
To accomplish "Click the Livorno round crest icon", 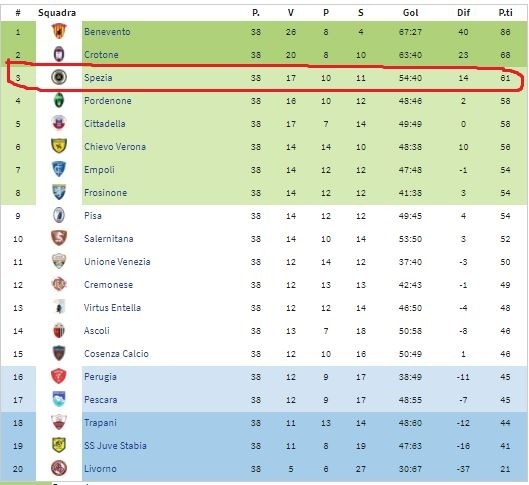I will [x=59, y=468].
